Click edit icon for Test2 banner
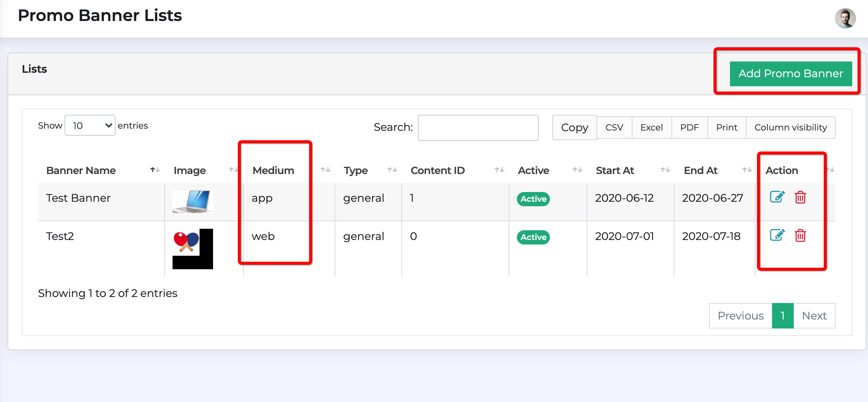This screenshot has height=402, width=868. (777, 235)
